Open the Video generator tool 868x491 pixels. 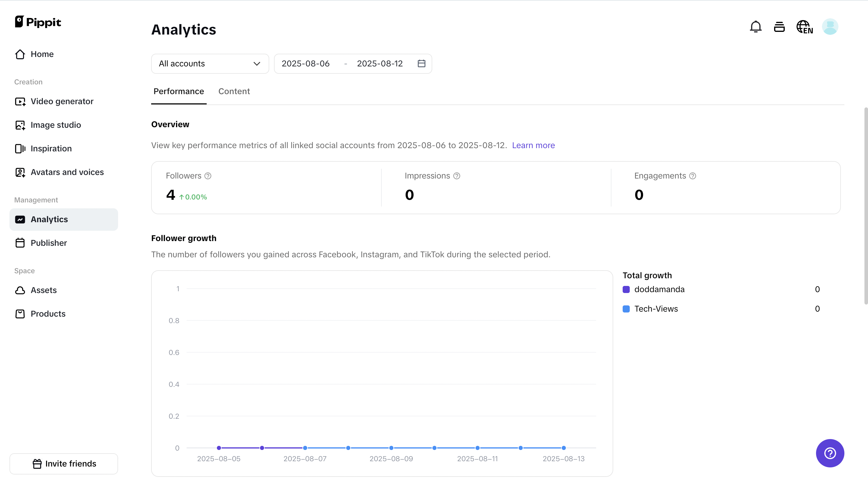coord(62,101)
